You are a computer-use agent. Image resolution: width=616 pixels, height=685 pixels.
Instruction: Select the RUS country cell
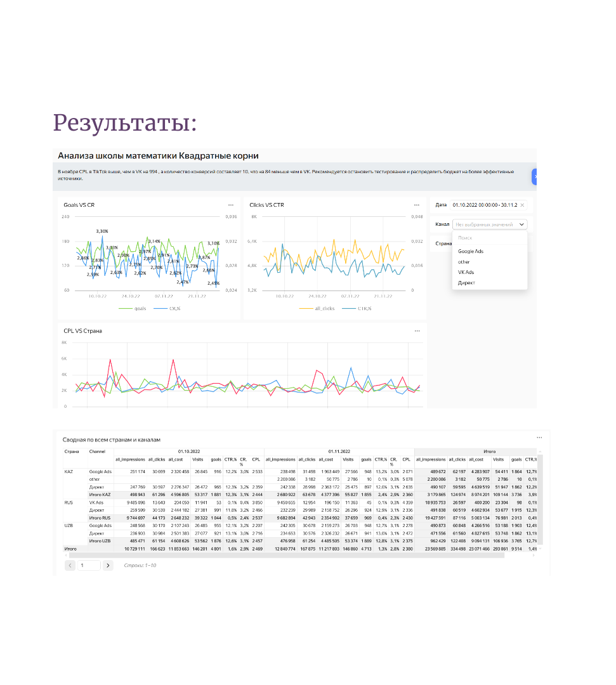(x=69, y=503)
